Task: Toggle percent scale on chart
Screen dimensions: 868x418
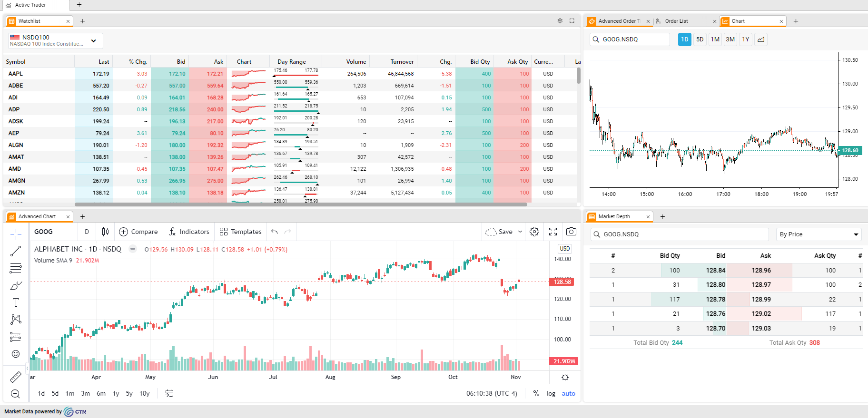Action: 536,393
